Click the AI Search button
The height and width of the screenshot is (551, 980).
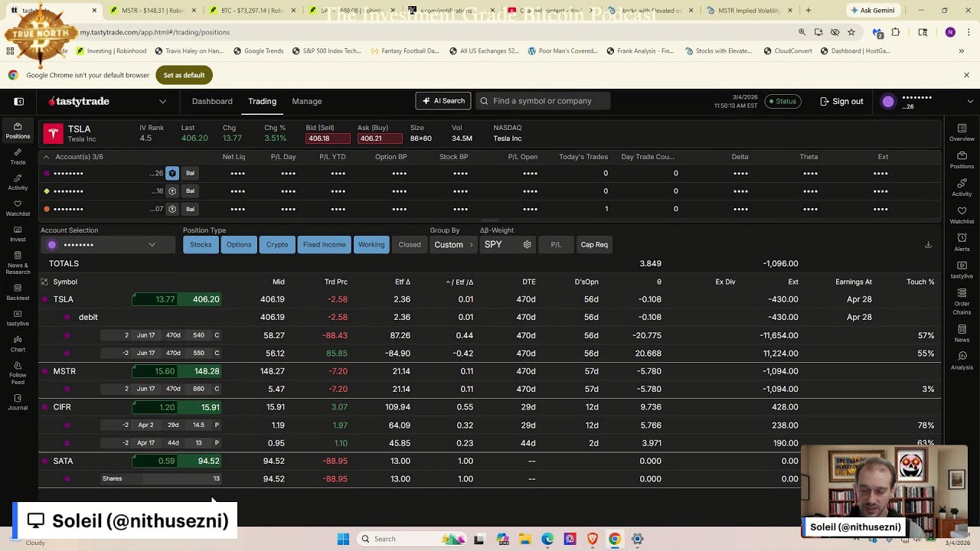[443, 101]
